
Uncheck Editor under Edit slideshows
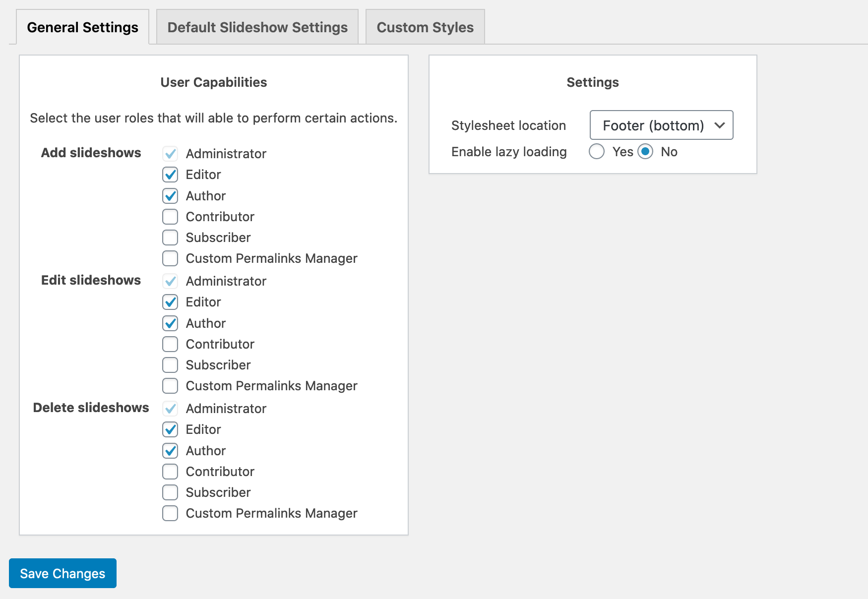click(x=170, y=302)
